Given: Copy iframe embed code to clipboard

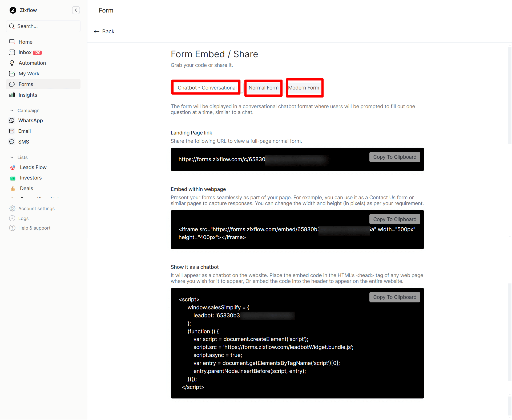Looking at the screenshot, I should (394, 219).
